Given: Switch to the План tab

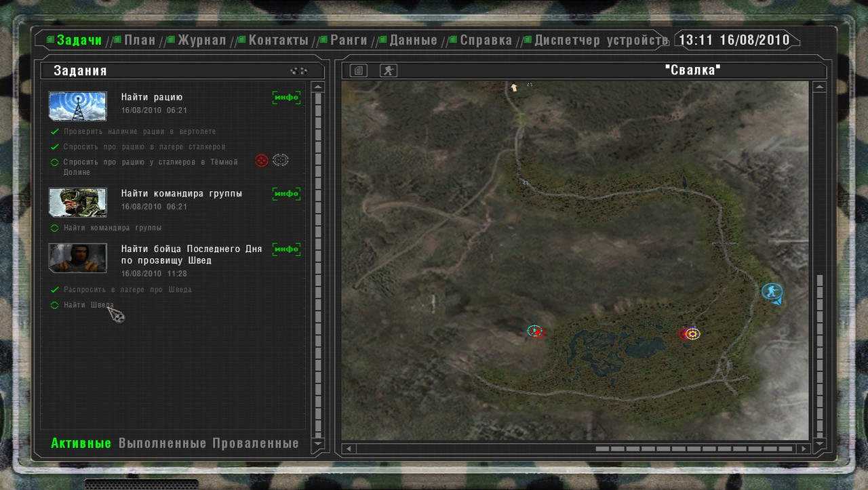Looking at the screenshot, I should pyautogui.click(x=140, y=40).
